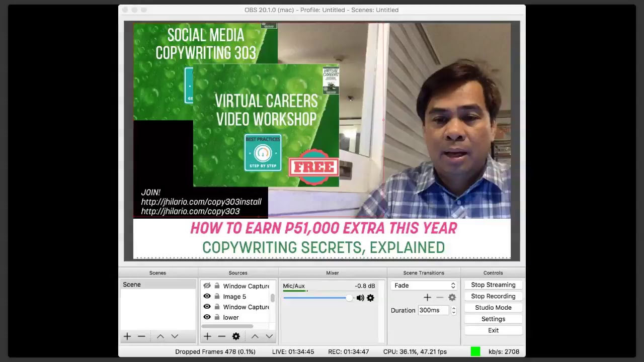Click the Stop Streaming button
Image resolution: width=644 pixels, height=362 pixels.
pos(493,285)
